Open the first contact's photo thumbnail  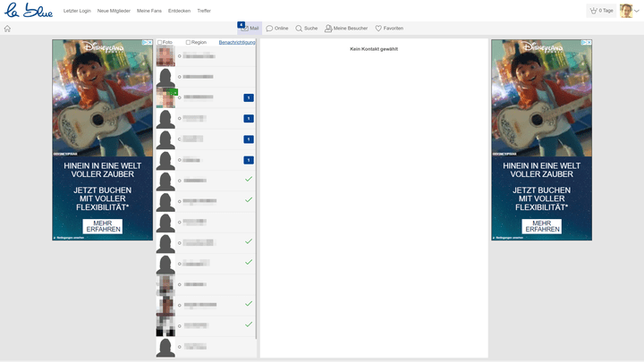point(165,56)
